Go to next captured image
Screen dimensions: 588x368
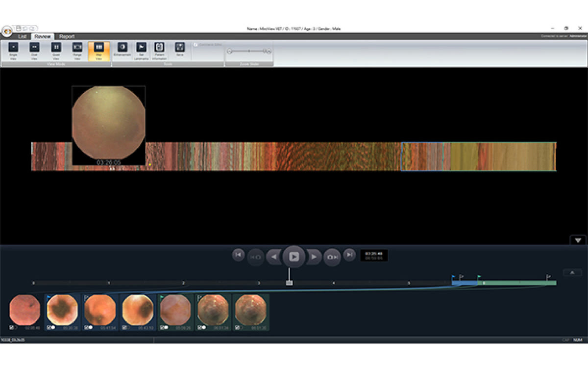(x=332, y=257)
